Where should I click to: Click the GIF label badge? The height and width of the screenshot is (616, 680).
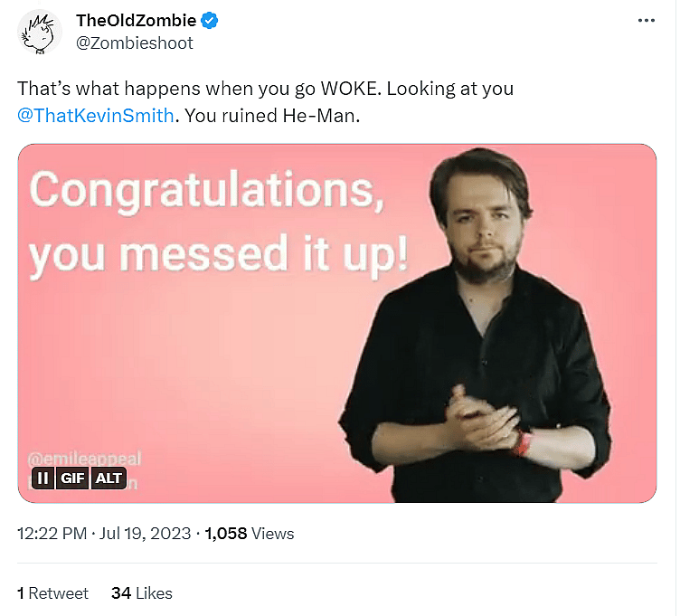[71, 478]
